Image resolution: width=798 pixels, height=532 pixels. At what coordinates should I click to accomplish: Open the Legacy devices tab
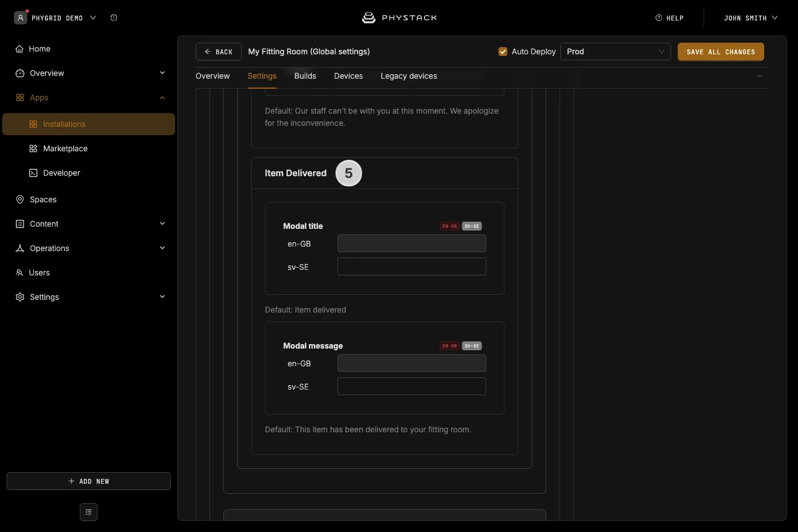pos(409,76)
